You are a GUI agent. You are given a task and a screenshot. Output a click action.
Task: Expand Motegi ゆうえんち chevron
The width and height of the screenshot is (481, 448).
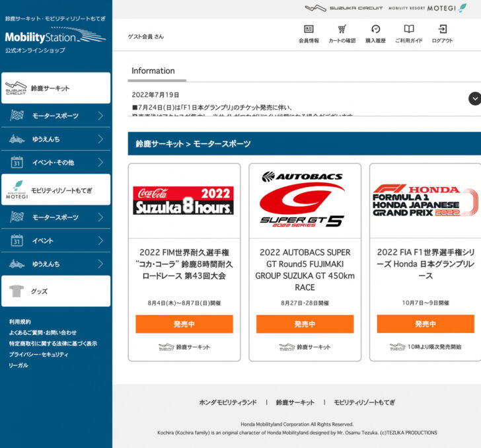click(100, 264)
